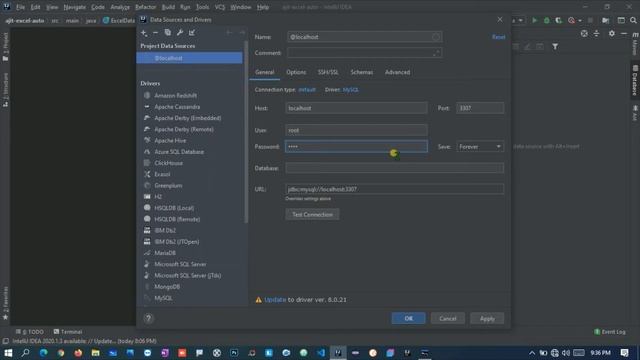Click the make global chart icon
The width and height of the screenshot is (640, 360).
(x=192, y=33)
